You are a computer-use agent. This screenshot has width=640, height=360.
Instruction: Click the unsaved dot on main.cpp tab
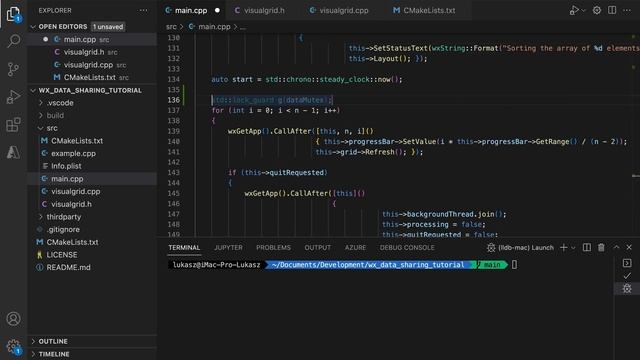(217, 11)
